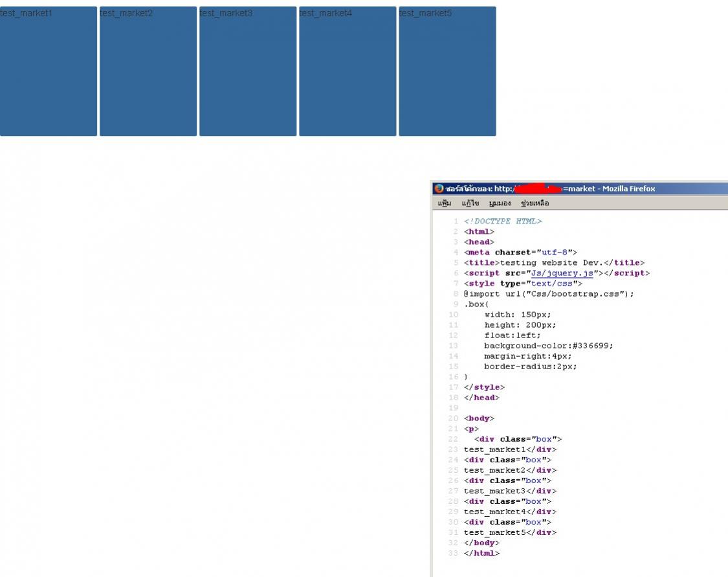Click the blue test_market1 box on the page
This screenshot has width=728, height=577.
click(49, 71)
